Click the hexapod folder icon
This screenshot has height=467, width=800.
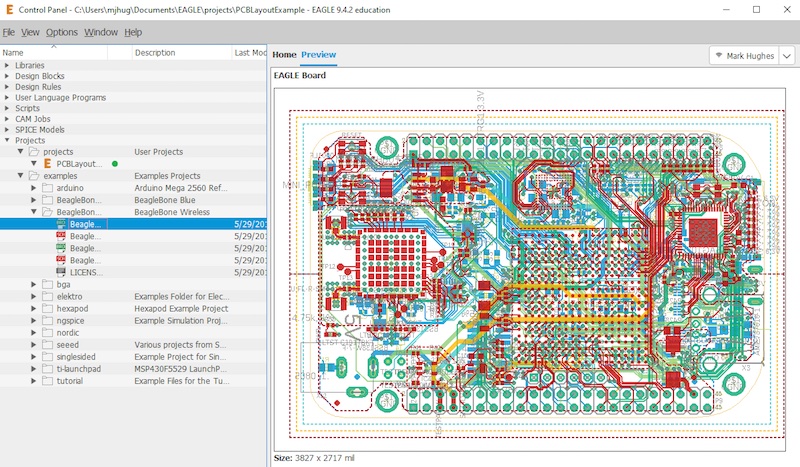tap(47, 308)
